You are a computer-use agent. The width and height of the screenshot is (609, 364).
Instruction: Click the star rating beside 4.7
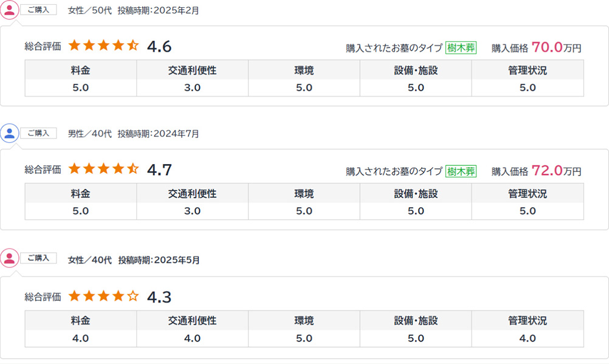click(104, 170)
